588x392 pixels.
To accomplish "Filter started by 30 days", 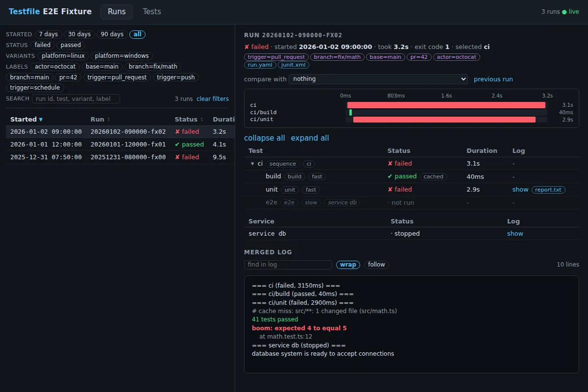I will click(79, 34).
